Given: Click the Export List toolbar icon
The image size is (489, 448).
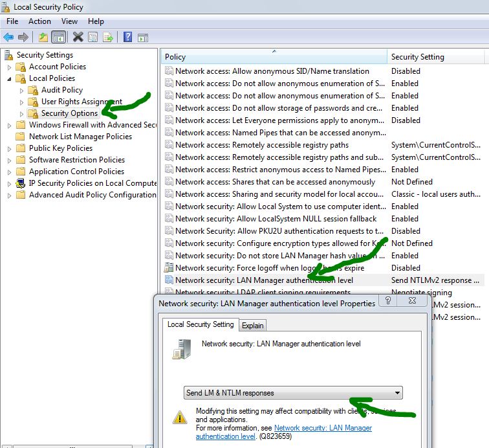Looking at the screenshot, I should tap(108, 37).
